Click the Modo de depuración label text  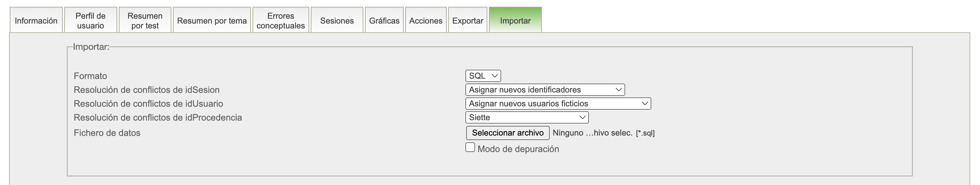click(518, 149)
